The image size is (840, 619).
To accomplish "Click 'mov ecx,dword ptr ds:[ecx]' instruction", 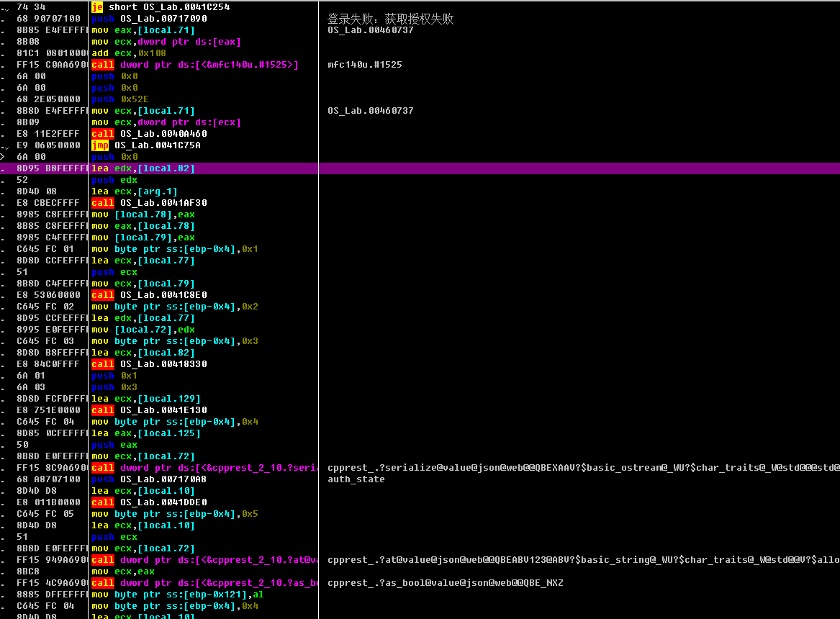I will (166, 122).
